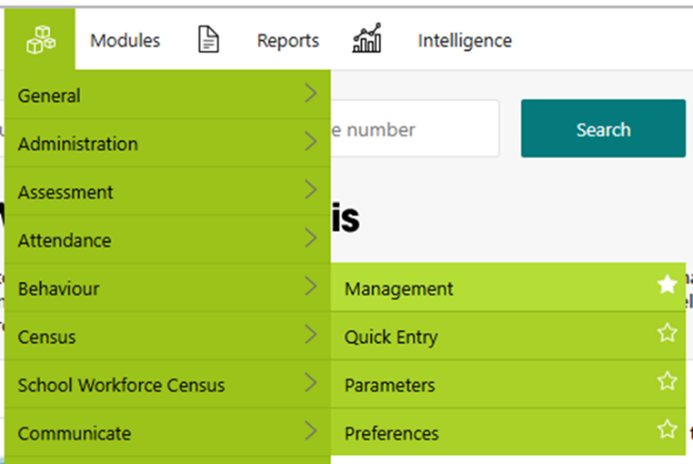Unfavourite Management using its filled star
Viewport: 693px width, 464px height.
point(667,286)
